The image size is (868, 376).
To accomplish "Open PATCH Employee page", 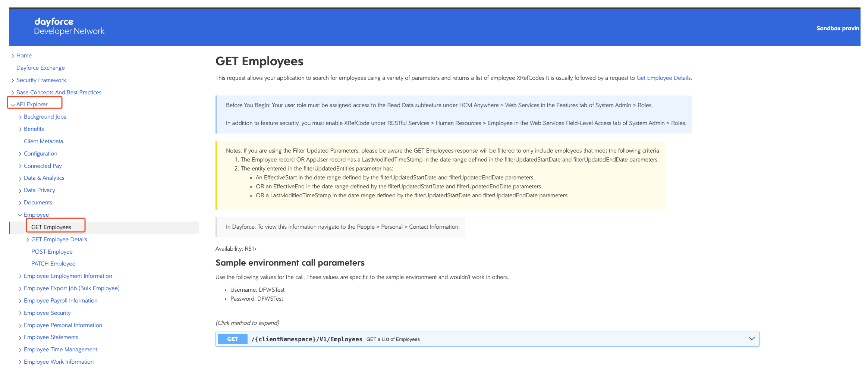I will [x=53, y=264].
